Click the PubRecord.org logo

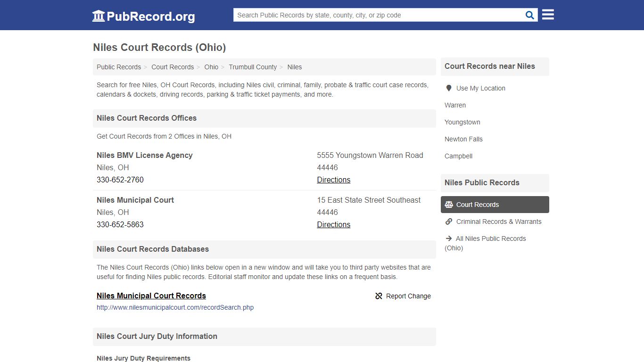pos(143,16)
